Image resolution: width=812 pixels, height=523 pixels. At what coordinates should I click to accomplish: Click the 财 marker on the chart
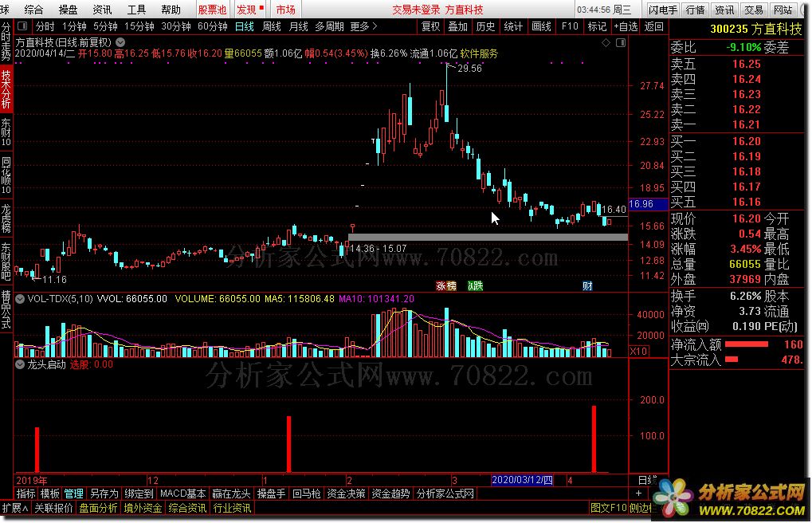point(587,285)
